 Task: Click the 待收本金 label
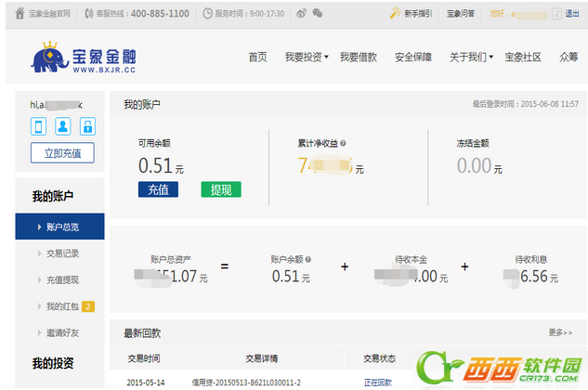tap(411, 259)
